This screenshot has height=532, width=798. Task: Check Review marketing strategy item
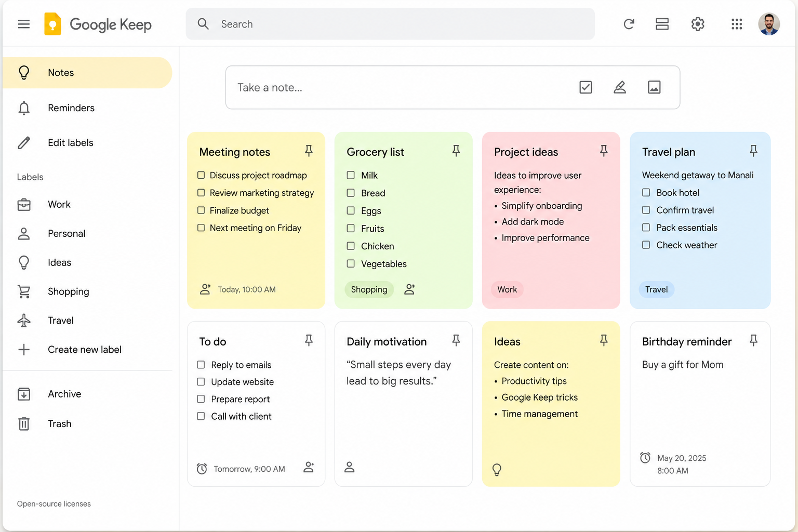pos(201,193)
